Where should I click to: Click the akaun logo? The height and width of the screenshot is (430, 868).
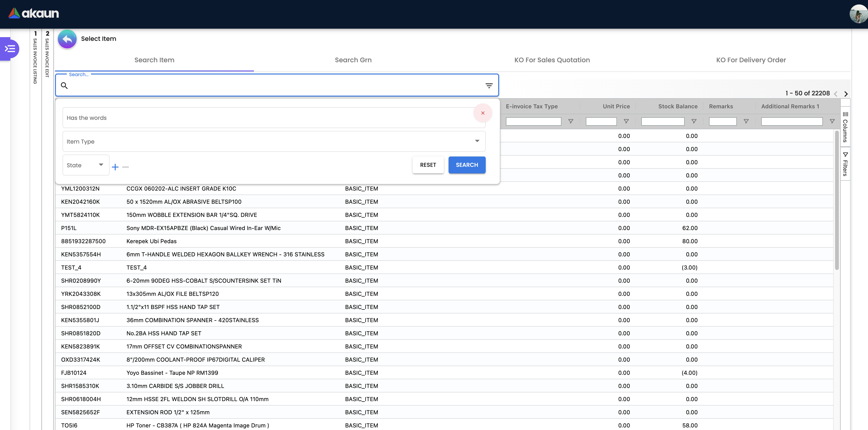pyautogui.click(x=33, y=13)
